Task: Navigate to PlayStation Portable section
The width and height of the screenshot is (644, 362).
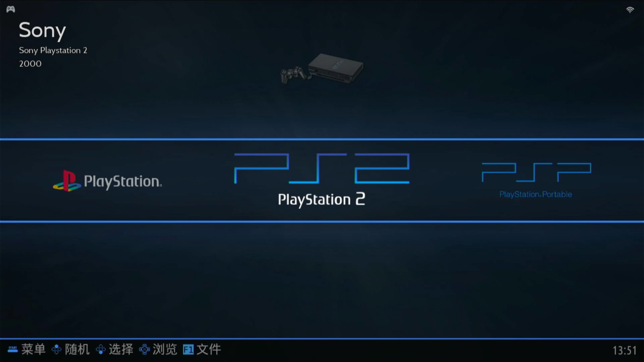Action: tap(536, 179)
